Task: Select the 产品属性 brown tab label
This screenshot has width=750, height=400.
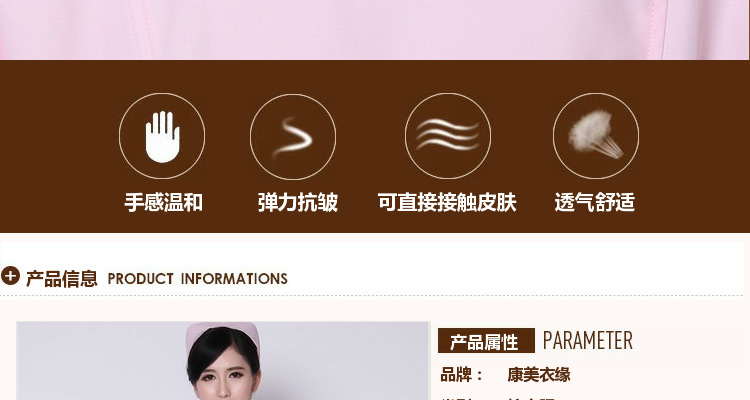Action: point(486,341)
